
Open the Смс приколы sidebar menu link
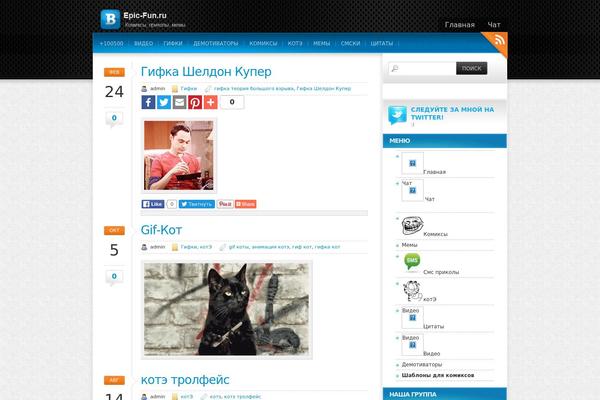441,272
